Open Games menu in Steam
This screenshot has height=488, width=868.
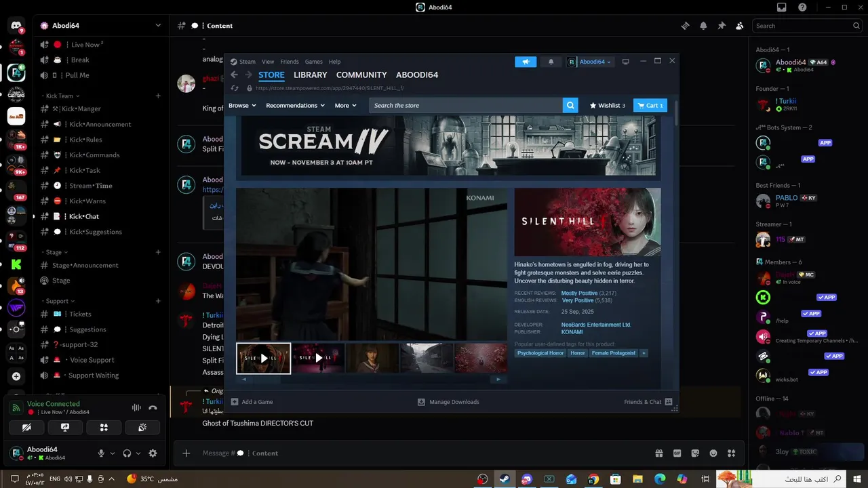[x=314, y=62]
